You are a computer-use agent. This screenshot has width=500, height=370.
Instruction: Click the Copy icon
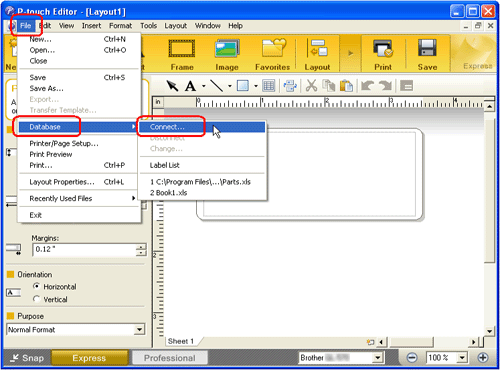329,86
